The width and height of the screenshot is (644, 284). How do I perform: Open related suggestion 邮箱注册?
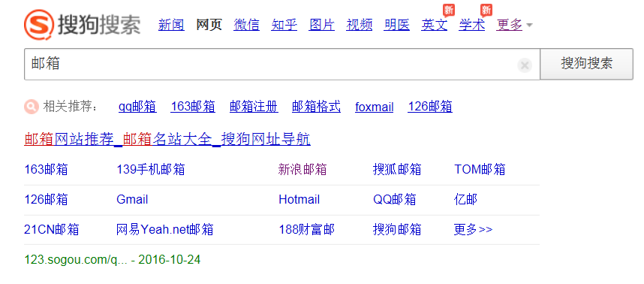(x=254, y=107)
